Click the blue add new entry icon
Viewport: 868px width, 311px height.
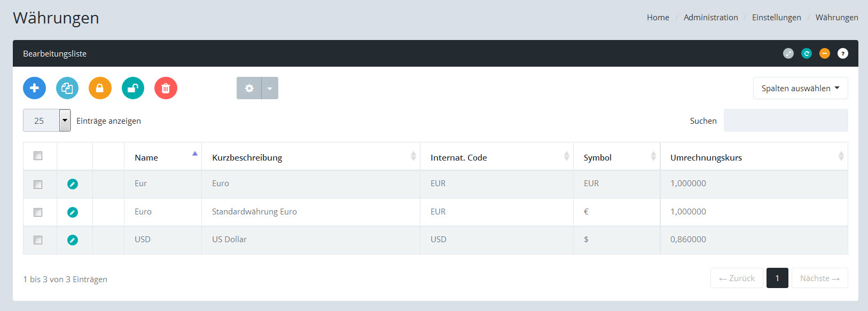click(x=34, y=88)
